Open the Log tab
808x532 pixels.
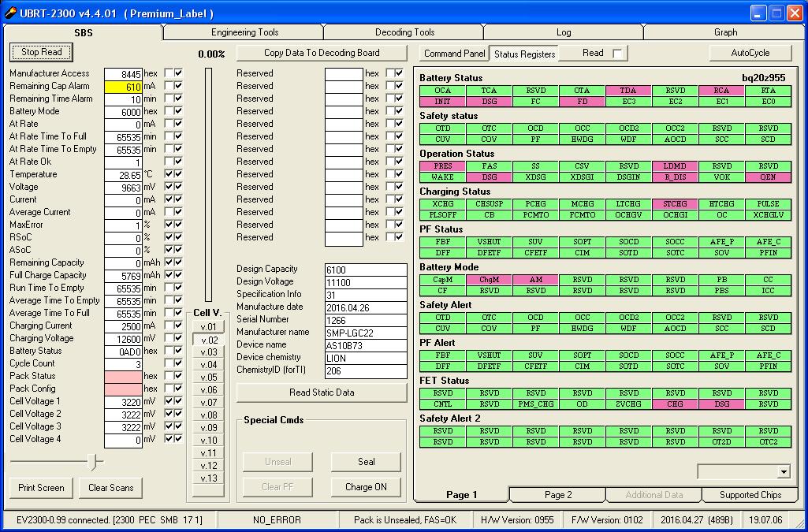coord(564,32)
